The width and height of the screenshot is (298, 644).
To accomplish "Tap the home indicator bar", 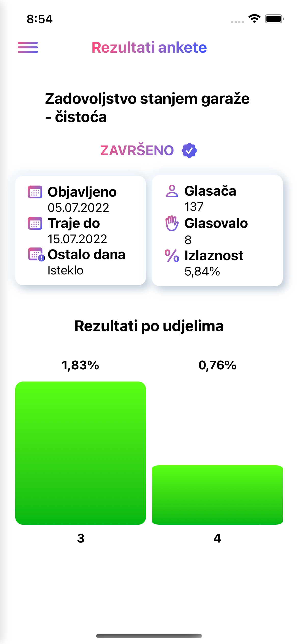I will pos(149,636).
